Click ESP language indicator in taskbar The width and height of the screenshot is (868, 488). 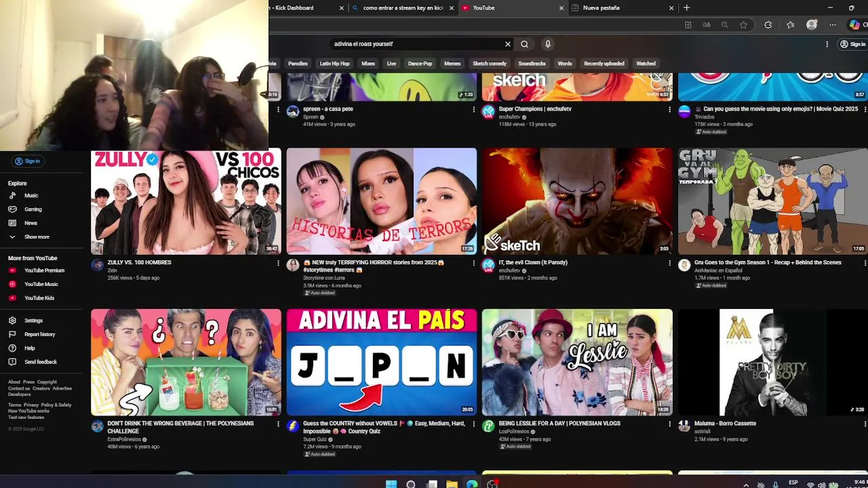793,483
